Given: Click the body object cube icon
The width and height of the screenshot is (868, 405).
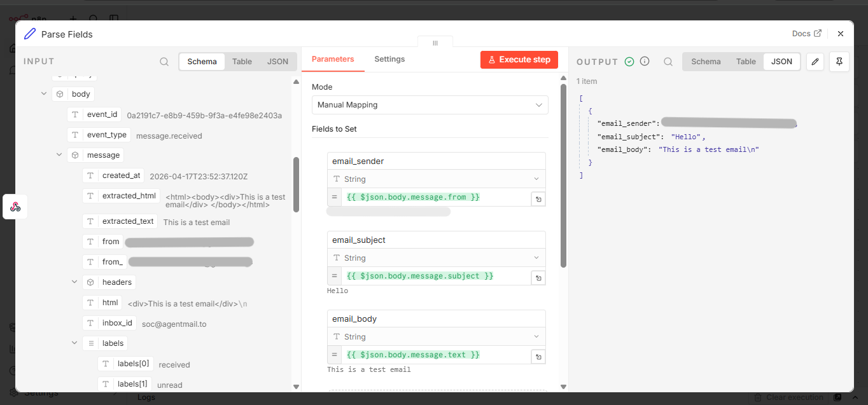Looking at the screenshot, I should (60, 94).
